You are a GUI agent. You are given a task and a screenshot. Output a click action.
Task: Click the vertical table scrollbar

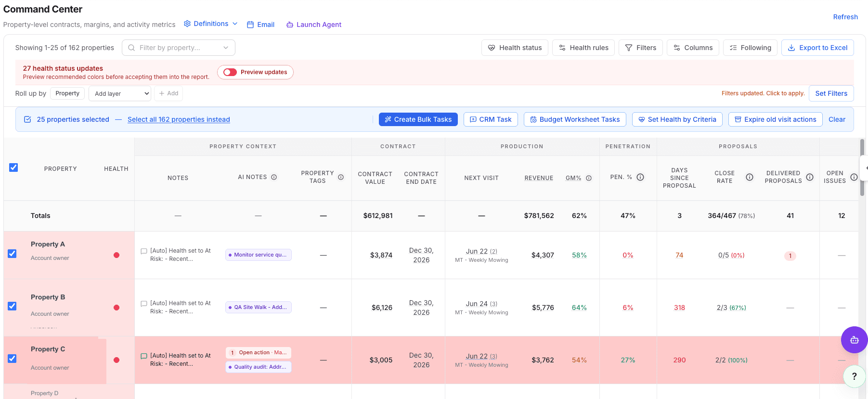point(862,167)
